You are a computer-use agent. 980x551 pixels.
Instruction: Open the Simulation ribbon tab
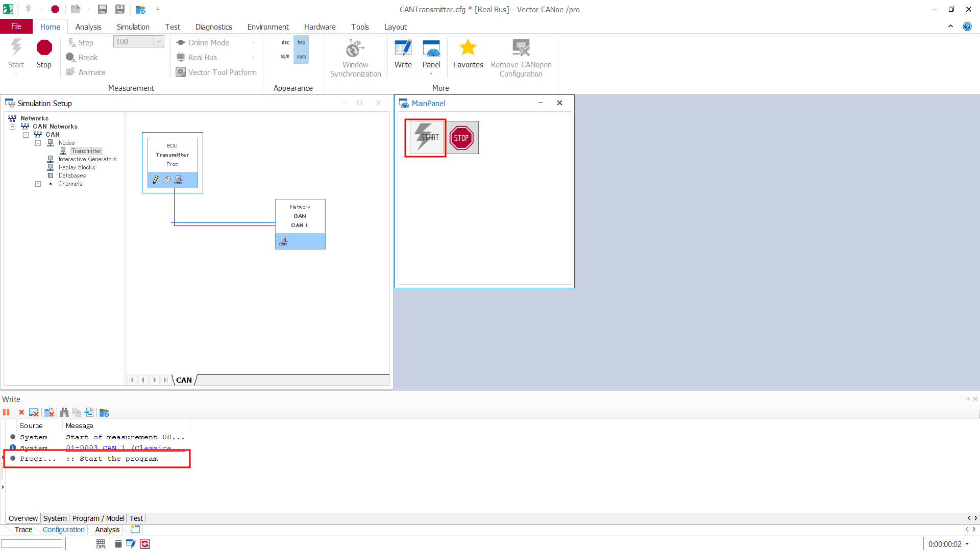(x=133, y=27)
